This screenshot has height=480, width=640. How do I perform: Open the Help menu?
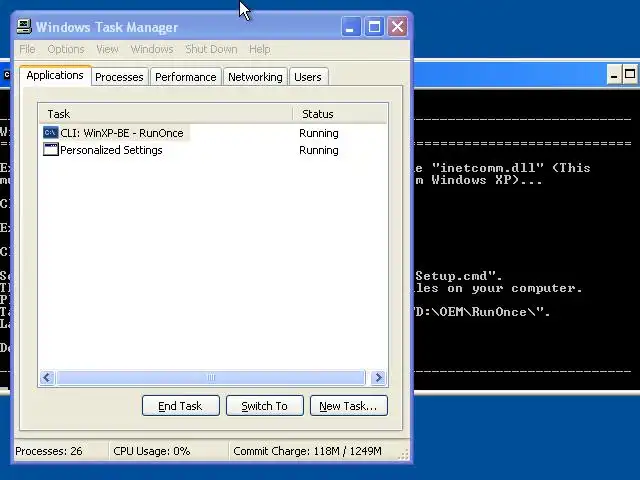coord(260,49)
